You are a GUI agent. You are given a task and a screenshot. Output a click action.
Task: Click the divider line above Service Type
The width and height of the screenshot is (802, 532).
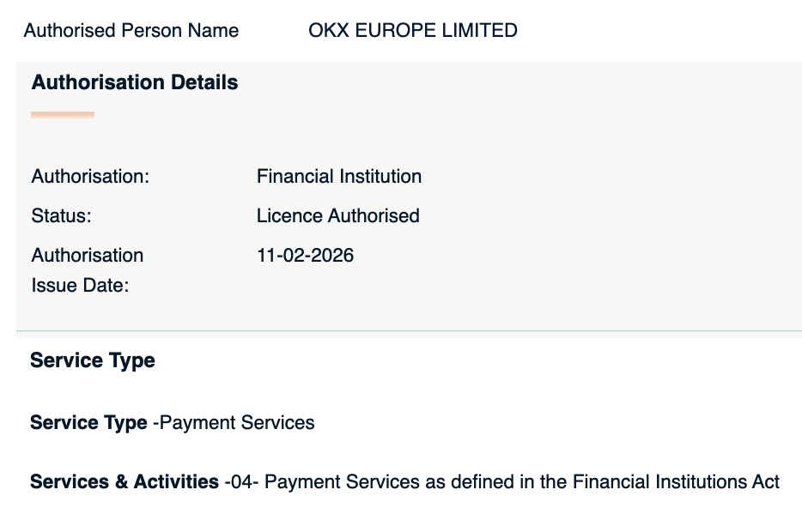click(x=409, y=330)
